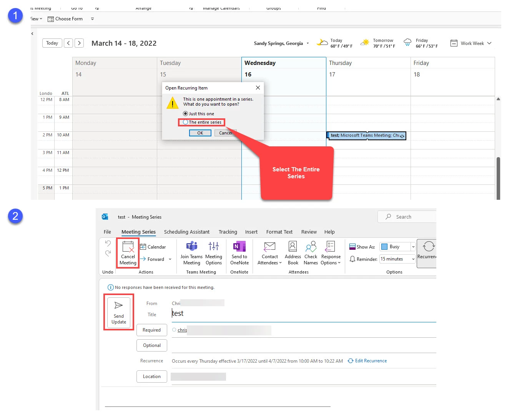Click the search magnifier icon
The image size is (532, 418).
pyautogui.click(x=388, y=217)
